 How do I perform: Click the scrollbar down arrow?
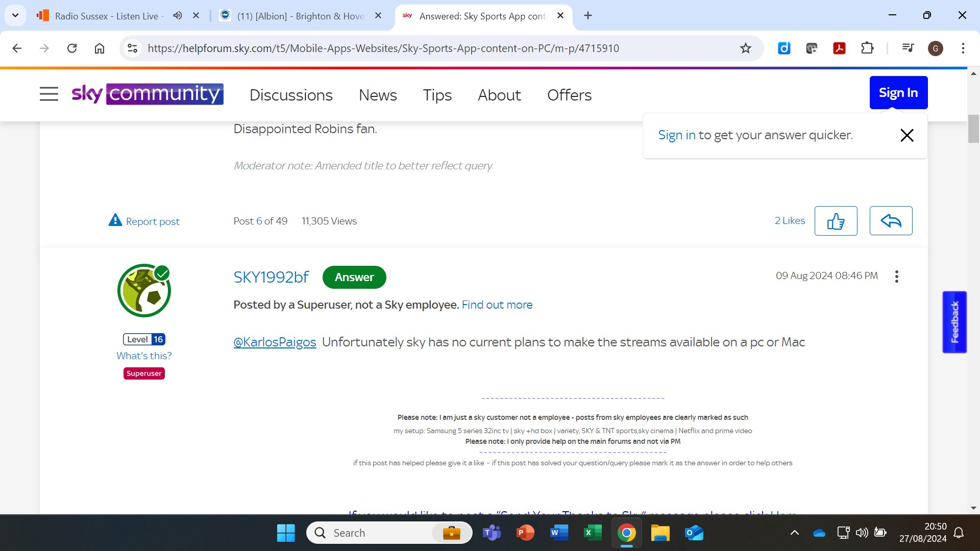point(973,508)
